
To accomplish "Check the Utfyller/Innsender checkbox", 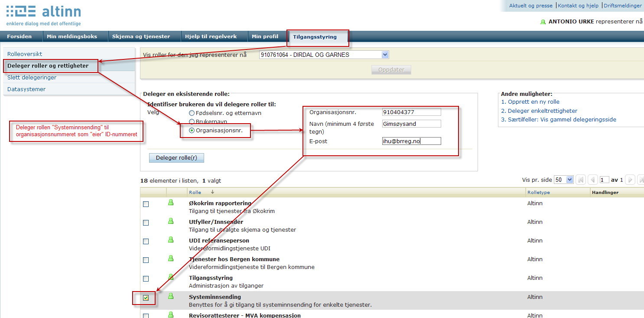I will click(x=146, y=223).
